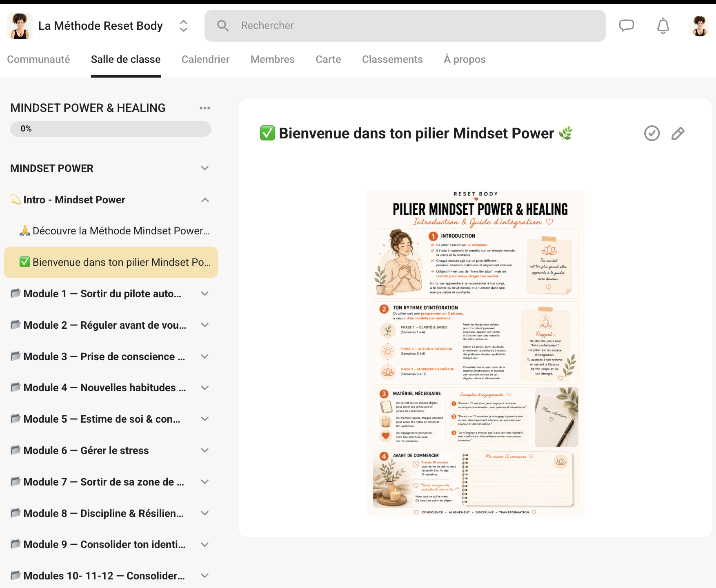Click the MINDSET POWER & HEALING course title
716x588 pixels.
click(x=88, y=108)
